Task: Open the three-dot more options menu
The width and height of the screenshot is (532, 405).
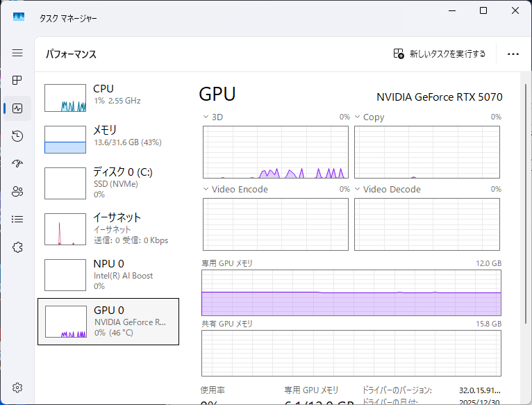Action: [513, 54]
